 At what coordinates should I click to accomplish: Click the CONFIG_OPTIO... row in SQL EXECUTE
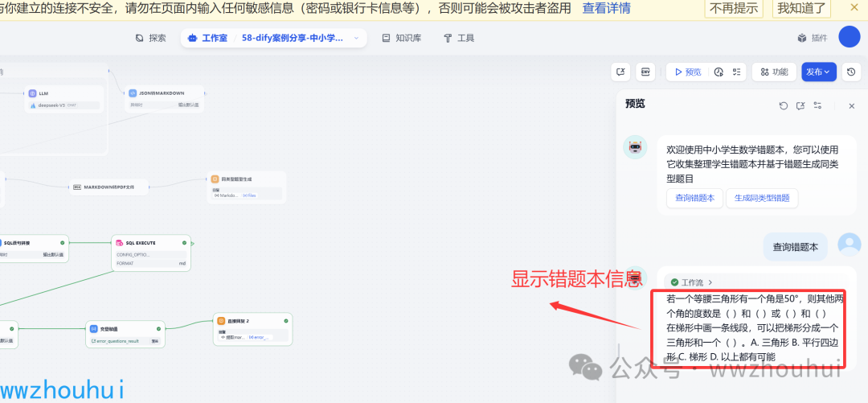pyautogui.click(x=151, y=255)
